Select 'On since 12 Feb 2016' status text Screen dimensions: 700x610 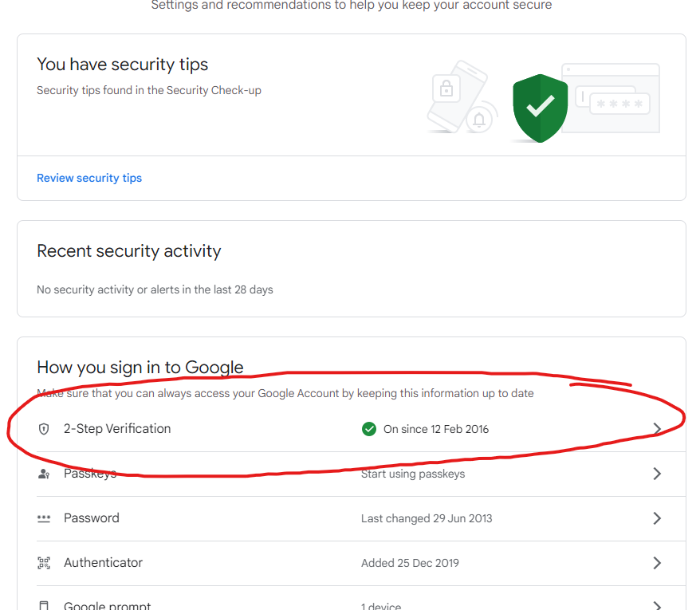coord(436,429)
